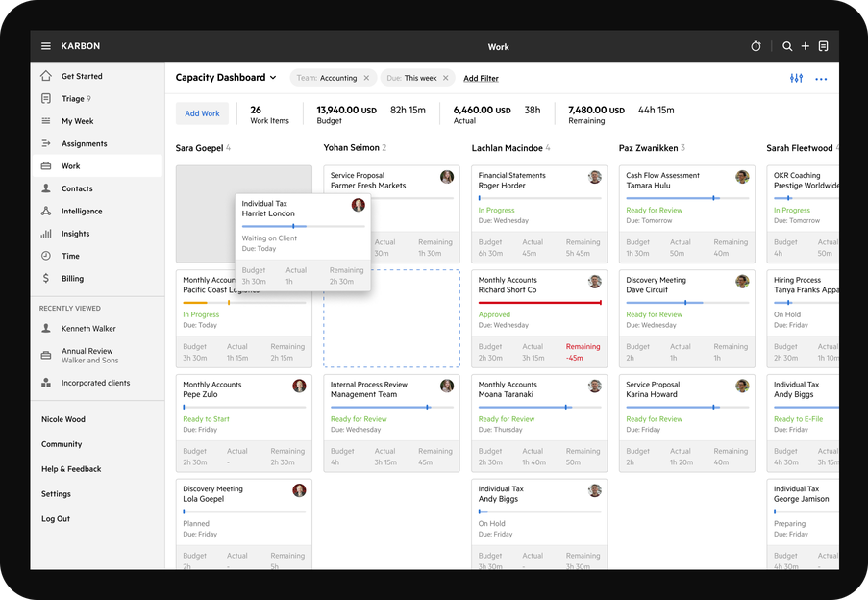Click the hamburger menu icon
The image size is (868, 600).
pyautogui.click(x=45, y=45)
